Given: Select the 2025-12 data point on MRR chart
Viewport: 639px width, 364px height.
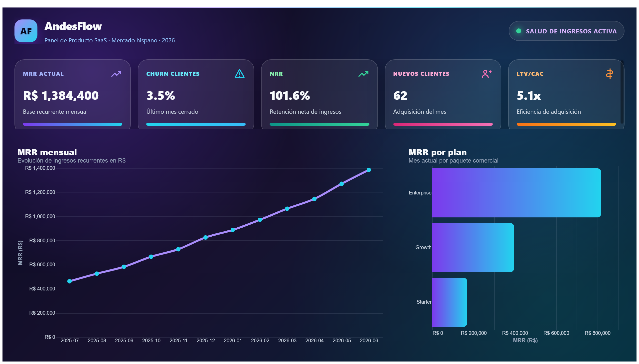Looking at the screenshot, I should click(205, 238).
